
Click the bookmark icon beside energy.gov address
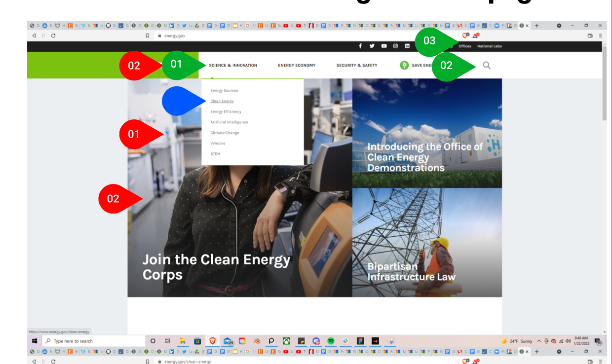[x=148, y=36]
